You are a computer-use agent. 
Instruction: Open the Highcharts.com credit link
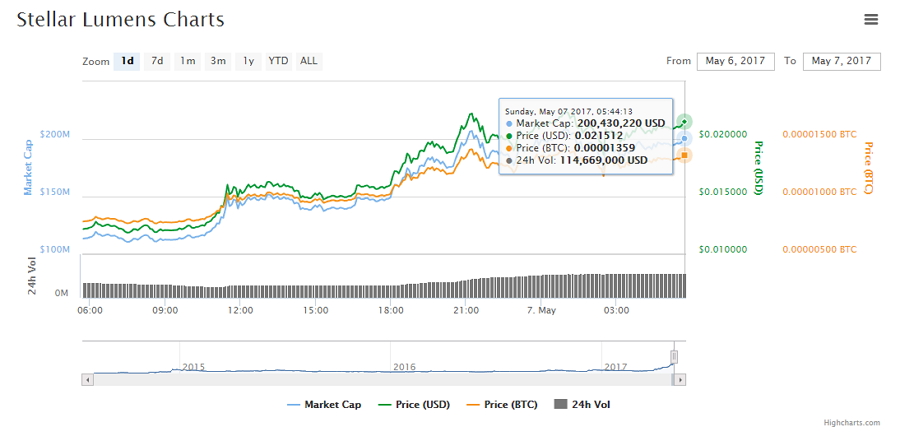(852, 423)
